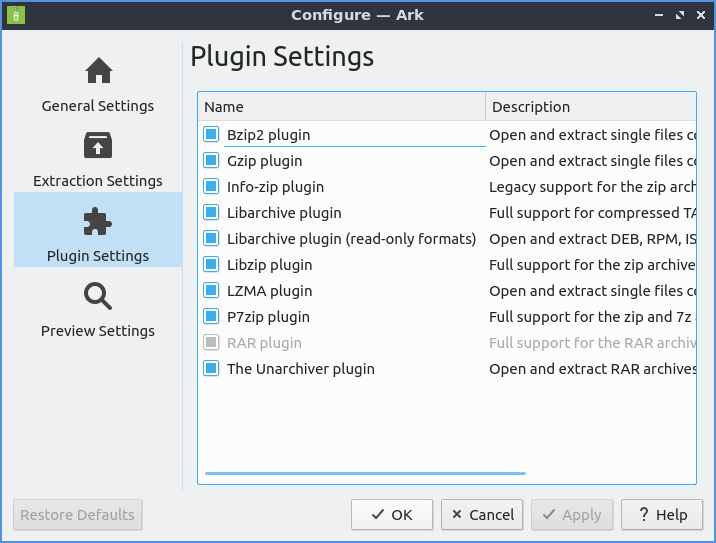Screen dimensions: 716x543
Task: Toggle the Bzip2 plugin checkbox
Action: [211, 135]
